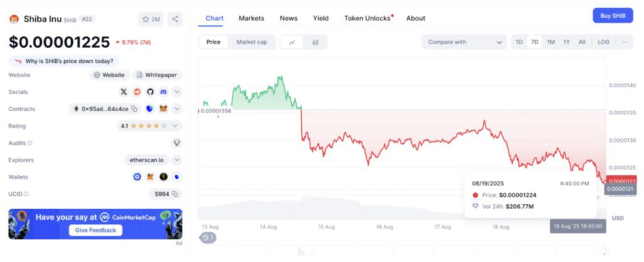Image resolution: width=644 pixels, height=262 pixels.
Task: Switch chart to candlestick view
Action: pyautogui.click(x=315, y=42)
